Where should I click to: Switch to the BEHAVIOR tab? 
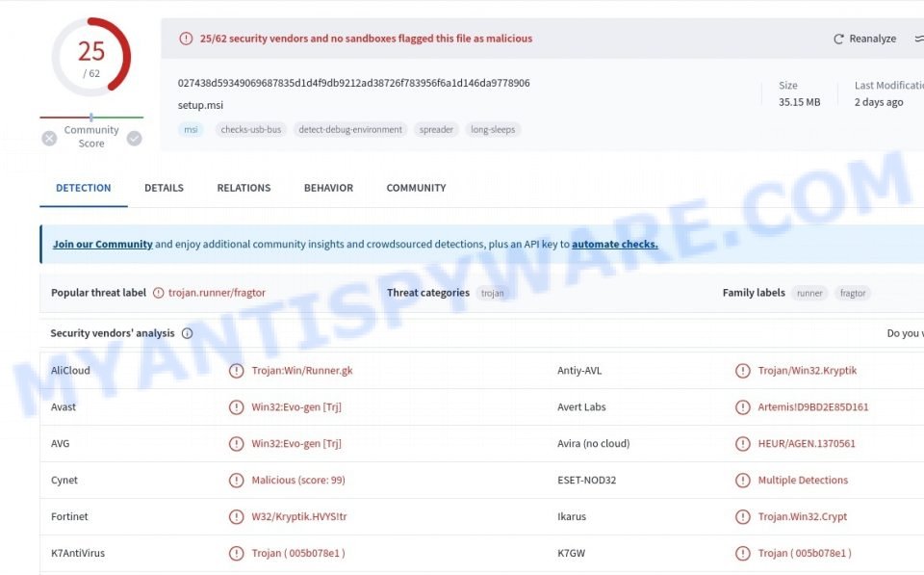click(328, 188)
